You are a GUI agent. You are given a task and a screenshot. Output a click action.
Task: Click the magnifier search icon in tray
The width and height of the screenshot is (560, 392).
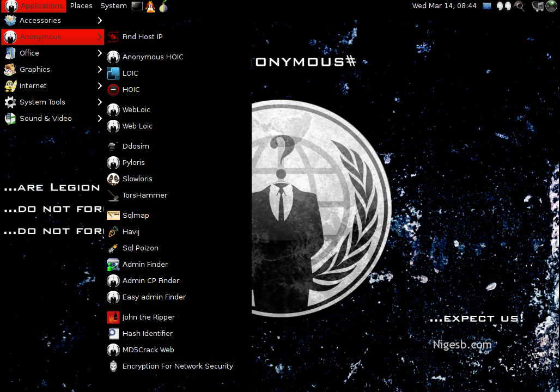[x=520, y=6]
